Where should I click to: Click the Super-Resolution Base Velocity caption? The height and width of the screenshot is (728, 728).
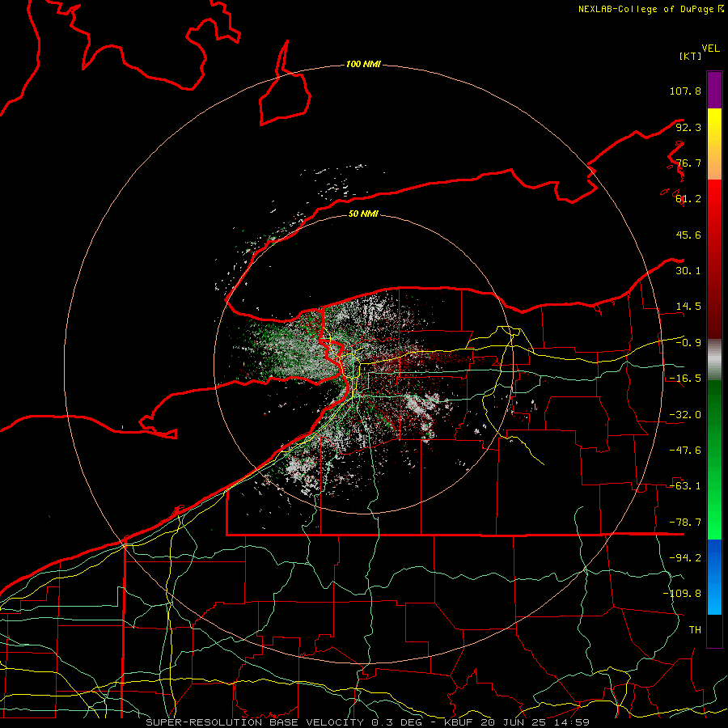click(x=368, y=722)
